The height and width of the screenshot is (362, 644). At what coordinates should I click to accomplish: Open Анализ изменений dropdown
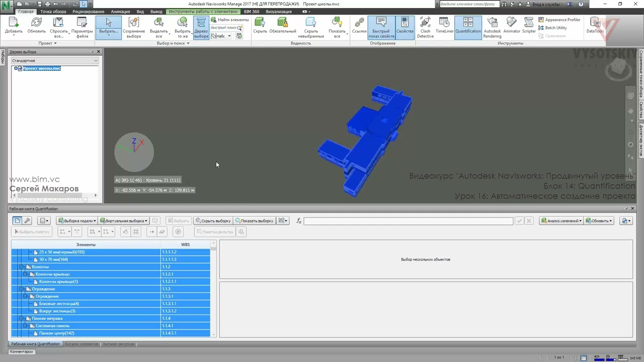[x=561, y=221]
